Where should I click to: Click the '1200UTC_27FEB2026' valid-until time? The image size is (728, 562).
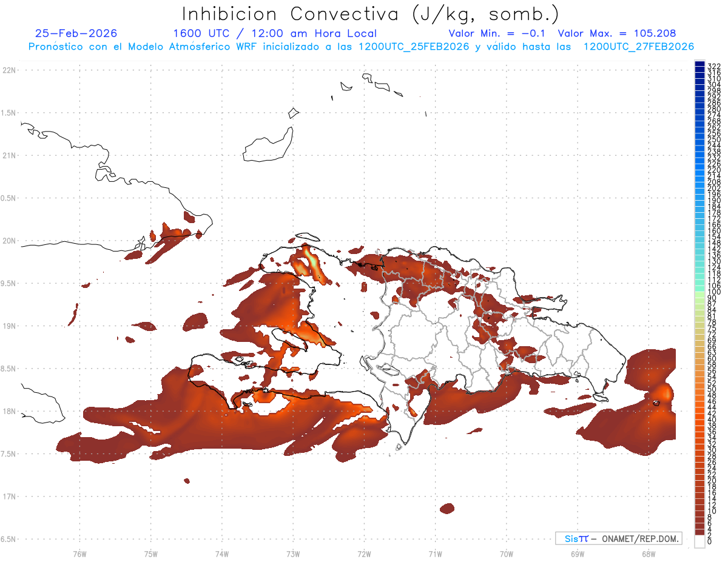coord(639,47)
